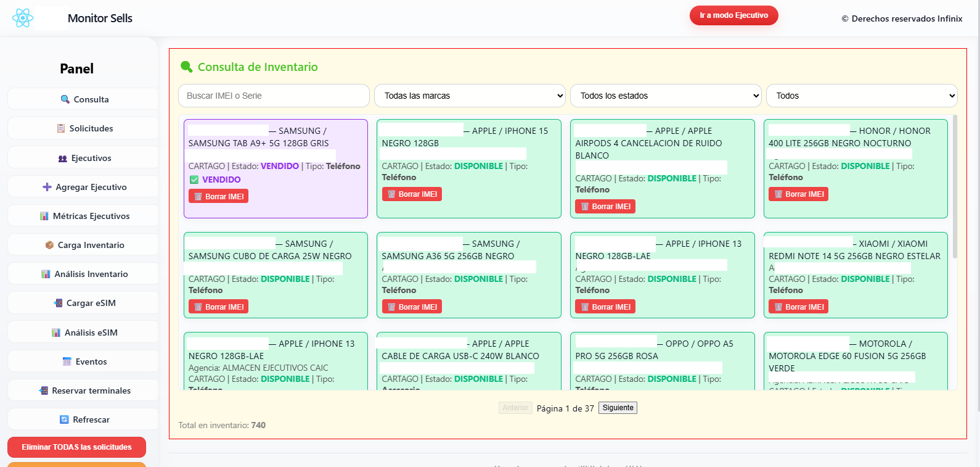Click Siguiente to go to next page
Screen dimensions: 980x467
pos(618,408)
